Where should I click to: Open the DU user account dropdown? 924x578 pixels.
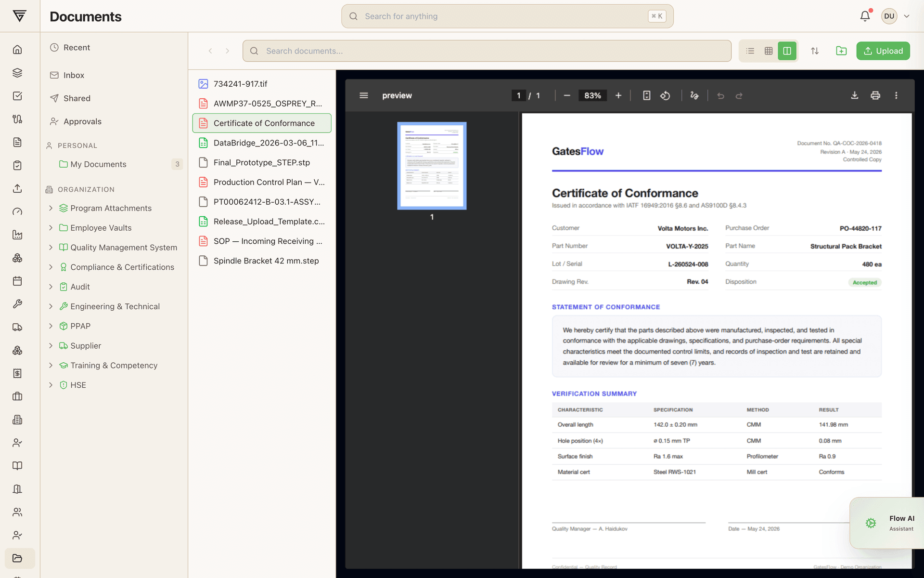tap(896, 16)
